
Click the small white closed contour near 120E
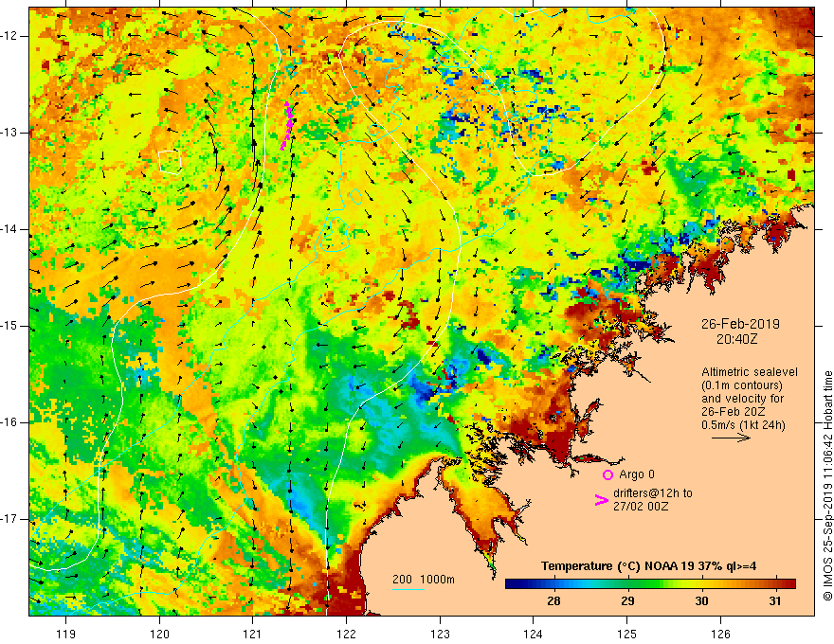(171, 162)
